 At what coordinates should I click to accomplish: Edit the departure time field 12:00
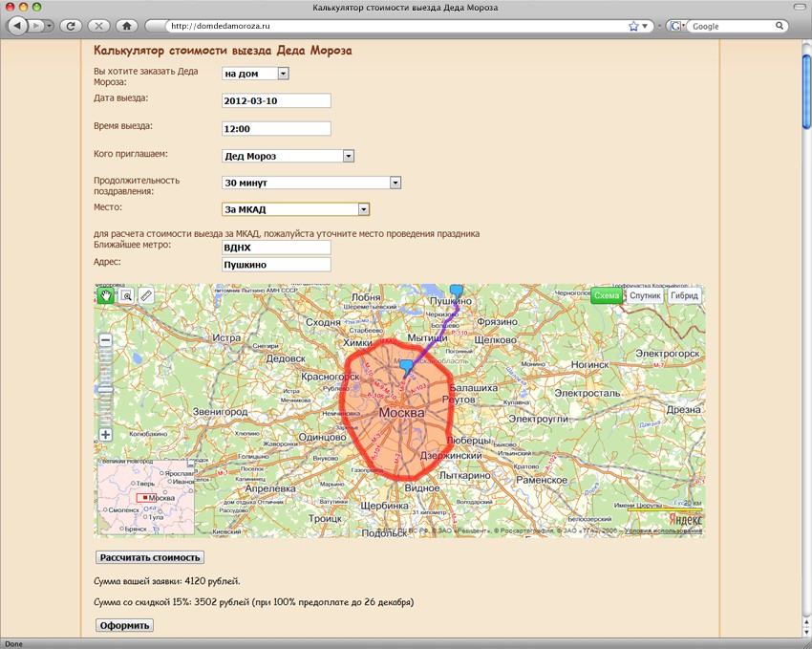(x=276, y=128)
